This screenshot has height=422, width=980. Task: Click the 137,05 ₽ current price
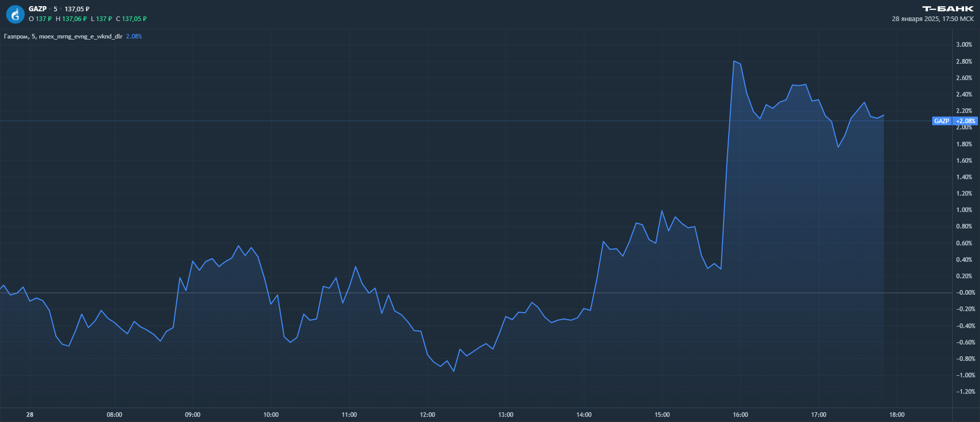tap(77, 9)
